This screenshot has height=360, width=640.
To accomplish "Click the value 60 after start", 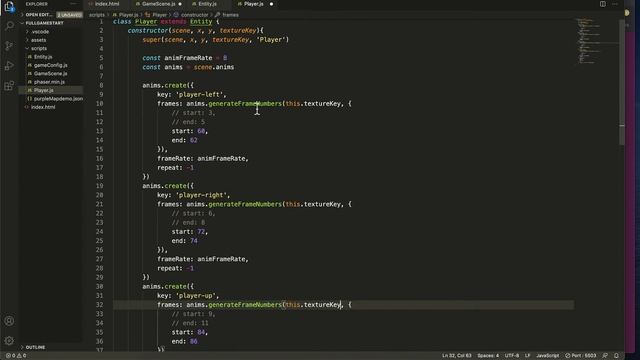I will pos(201,131).
